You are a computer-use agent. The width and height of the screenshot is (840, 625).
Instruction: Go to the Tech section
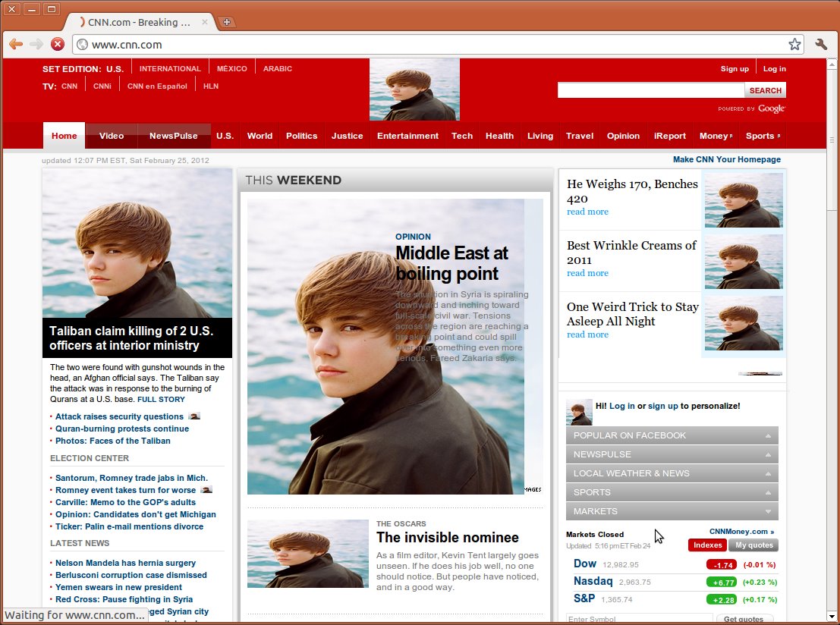(462, 136)
